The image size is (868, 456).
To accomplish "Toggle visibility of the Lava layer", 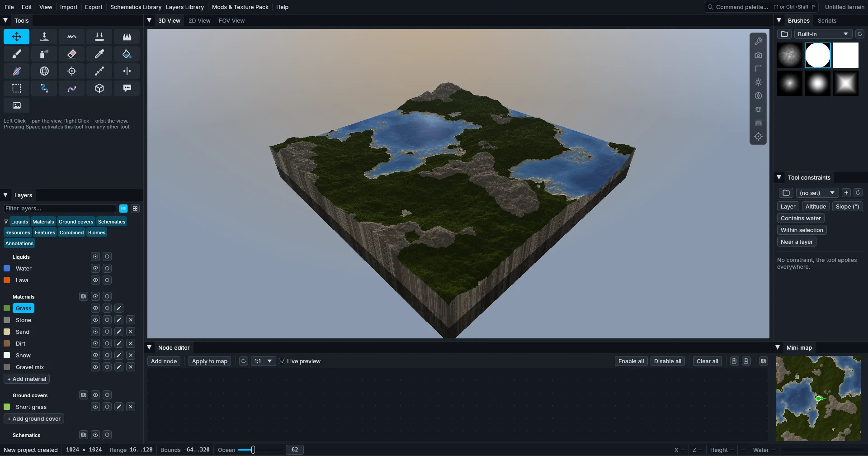I will pos(95,280).
